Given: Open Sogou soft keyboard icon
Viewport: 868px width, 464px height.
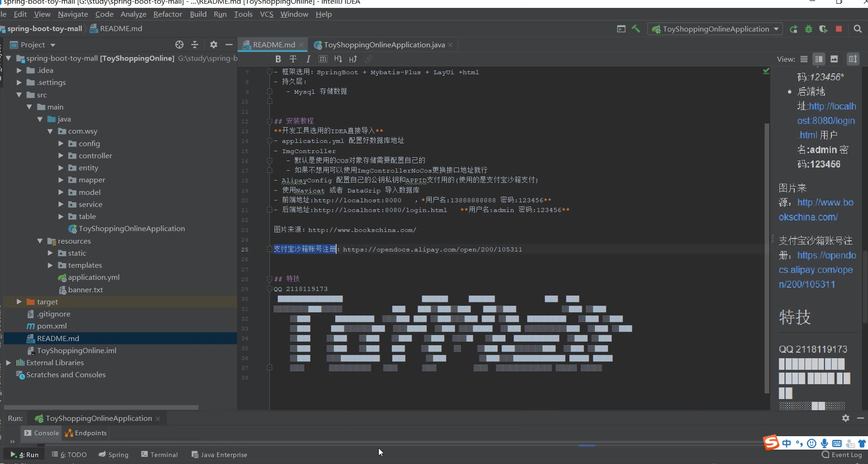Looking at the screenshot, I should tap(837, 443).
